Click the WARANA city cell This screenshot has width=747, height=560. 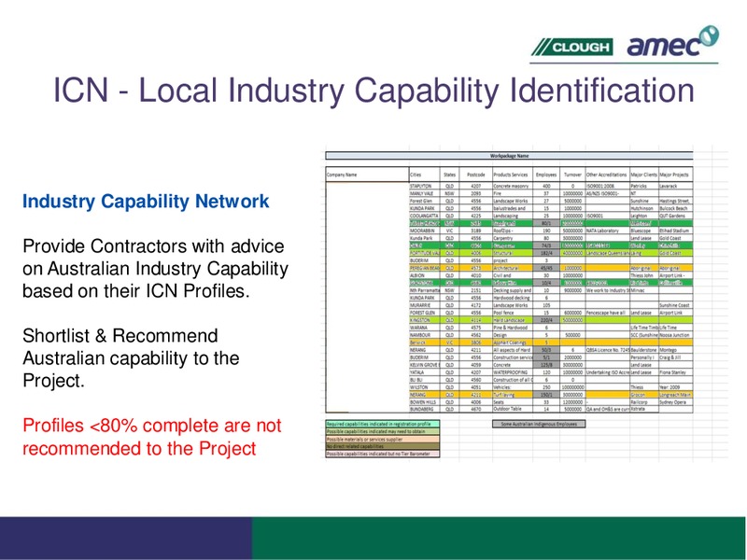point(425,328)
